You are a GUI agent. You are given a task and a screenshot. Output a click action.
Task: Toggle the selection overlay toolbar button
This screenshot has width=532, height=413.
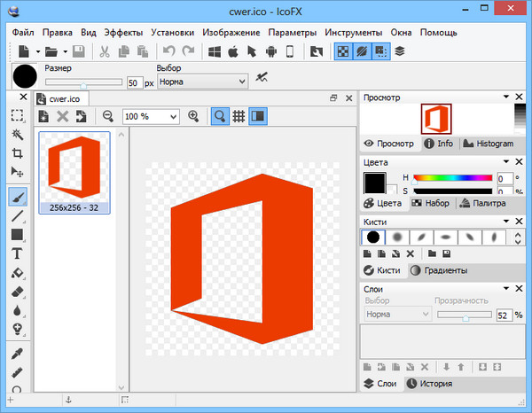[x=381, y=51]
